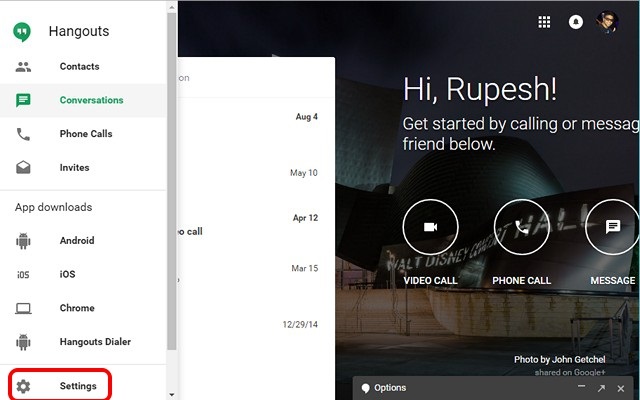
Task: Click the green conversations chat icon
Action: [x=23, y=100]
